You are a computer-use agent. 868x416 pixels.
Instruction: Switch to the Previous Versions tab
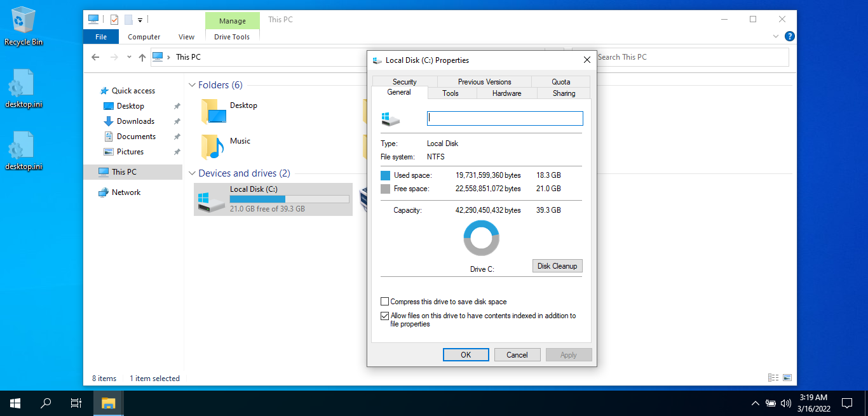coord(484,82)
